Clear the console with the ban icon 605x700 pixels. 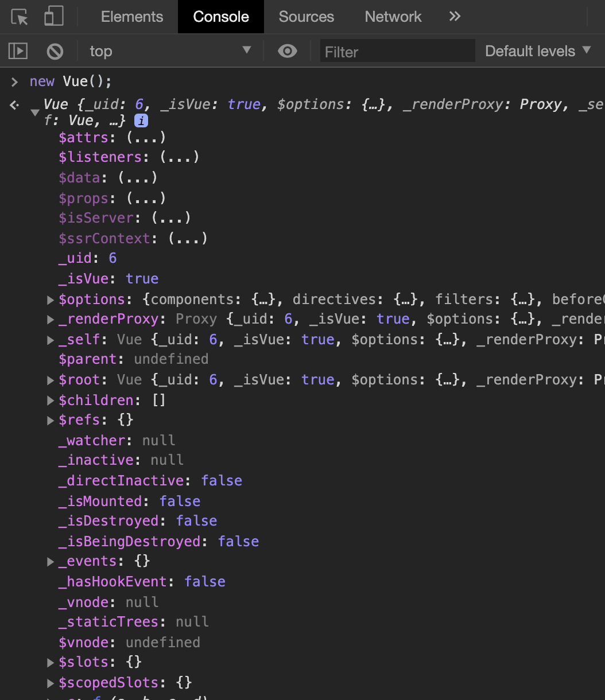click(55, 52)
